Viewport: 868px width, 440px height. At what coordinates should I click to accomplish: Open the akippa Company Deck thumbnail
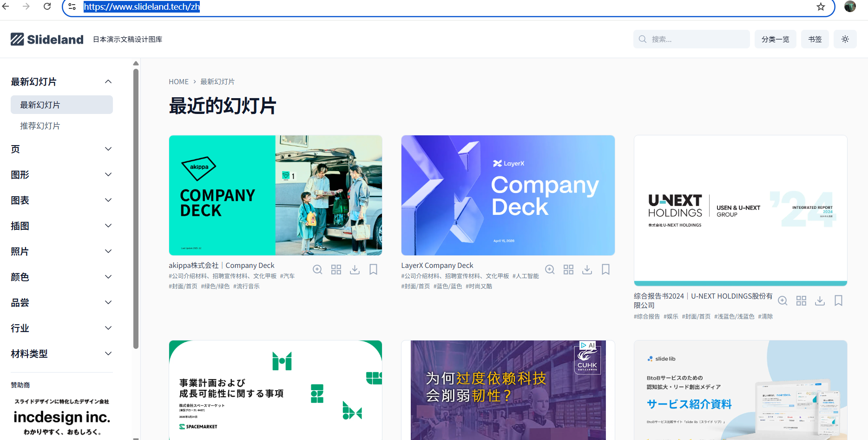276,195
